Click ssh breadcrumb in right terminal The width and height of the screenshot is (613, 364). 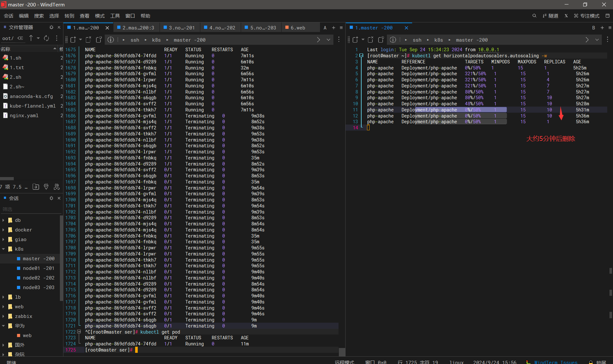click(x=417, y=40)
